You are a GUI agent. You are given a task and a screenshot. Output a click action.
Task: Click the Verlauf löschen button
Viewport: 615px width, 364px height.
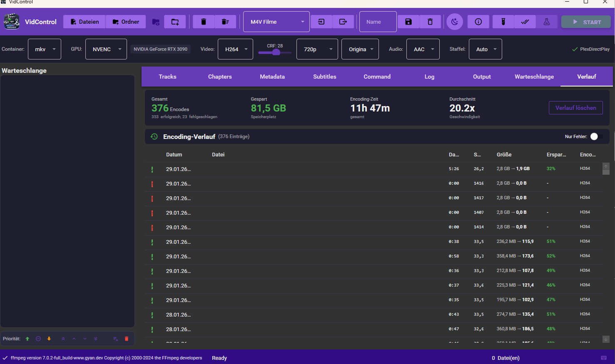pos(576,108)
